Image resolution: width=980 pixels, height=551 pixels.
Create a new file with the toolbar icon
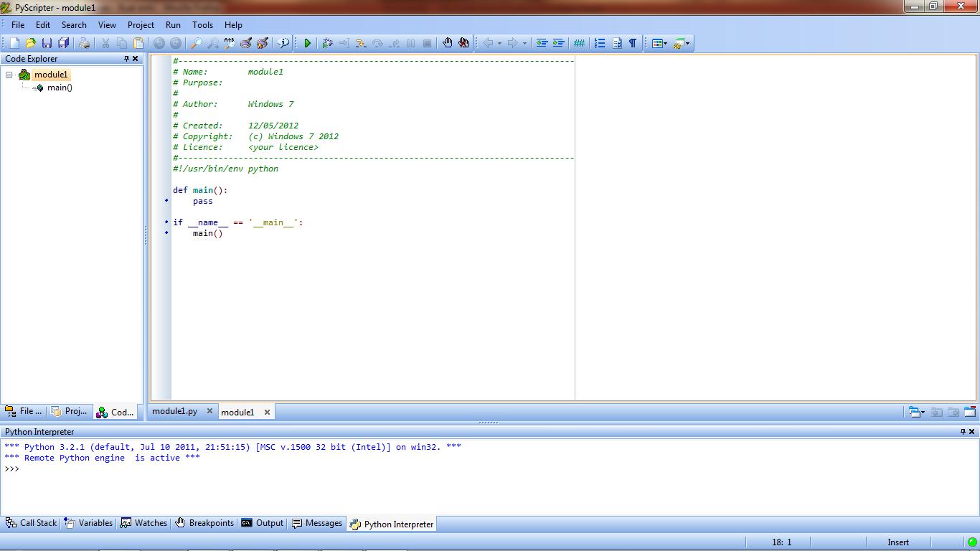point(14,43)
